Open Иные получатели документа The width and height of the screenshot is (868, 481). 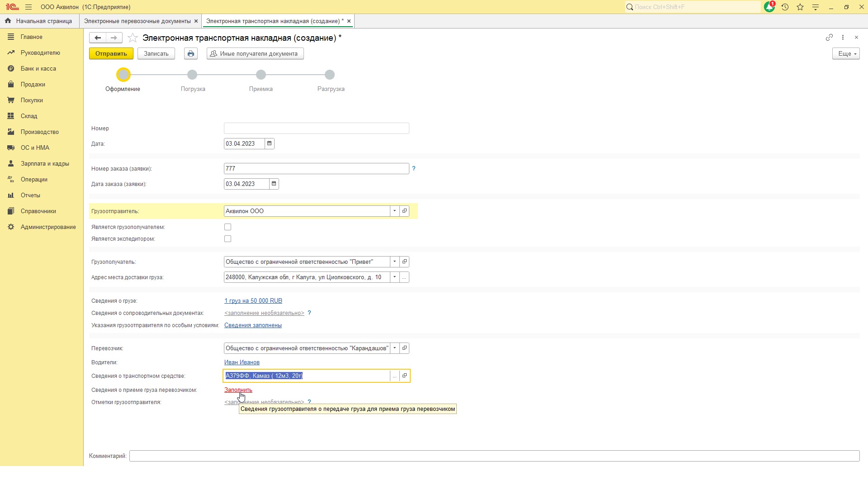tap(255, 53)
